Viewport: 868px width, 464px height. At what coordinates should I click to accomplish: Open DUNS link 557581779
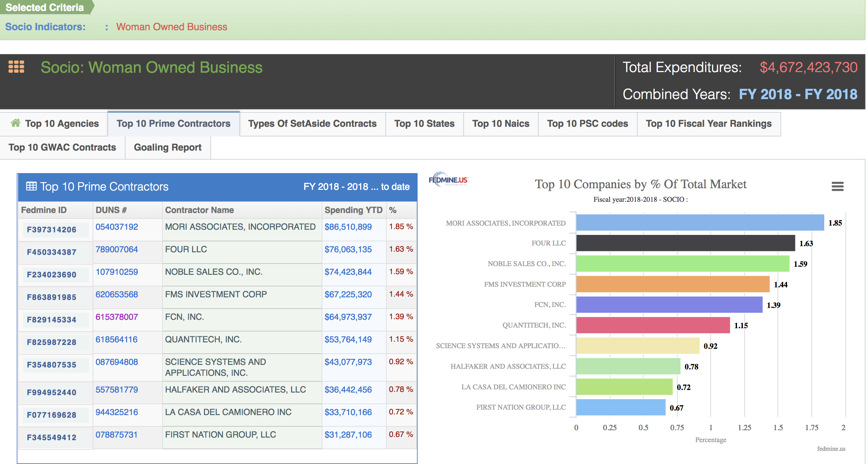pyautogui.click(x=116, y=390)
